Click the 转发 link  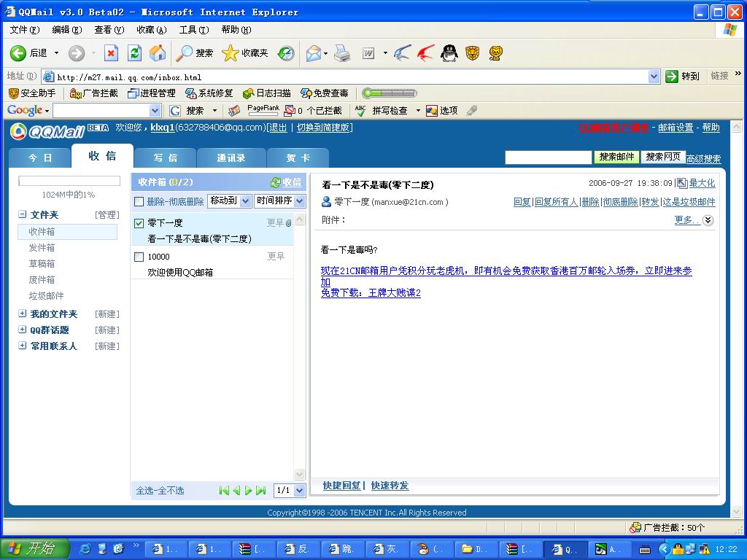[x=650, y=202]
